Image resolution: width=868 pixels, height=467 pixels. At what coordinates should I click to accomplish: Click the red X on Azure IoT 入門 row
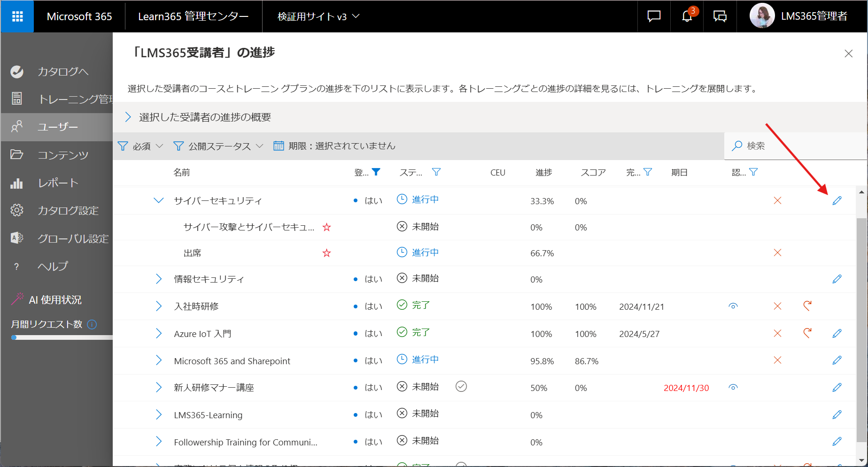click(x=777, y=333)
